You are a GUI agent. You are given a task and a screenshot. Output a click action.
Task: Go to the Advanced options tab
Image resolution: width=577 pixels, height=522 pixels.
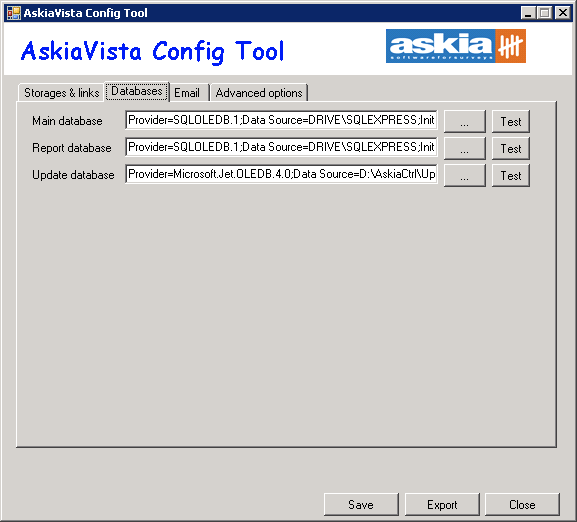click(259, 93)
